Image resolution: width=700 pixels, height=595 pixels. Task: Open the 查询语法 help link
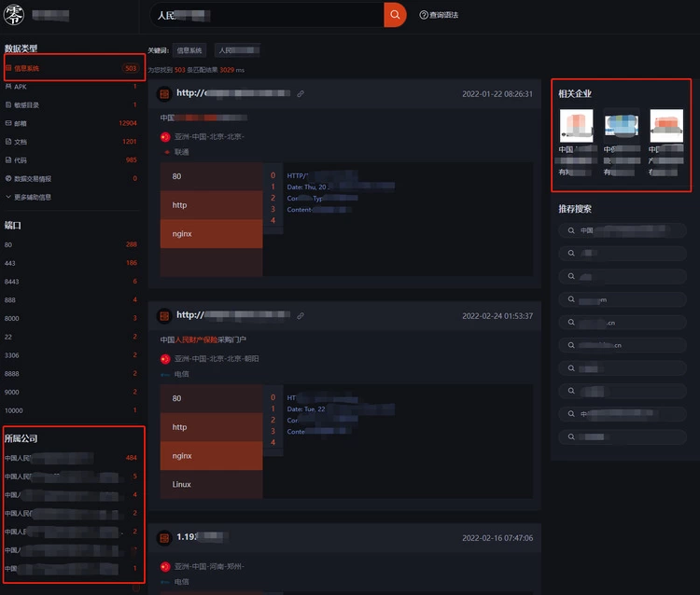440,15
